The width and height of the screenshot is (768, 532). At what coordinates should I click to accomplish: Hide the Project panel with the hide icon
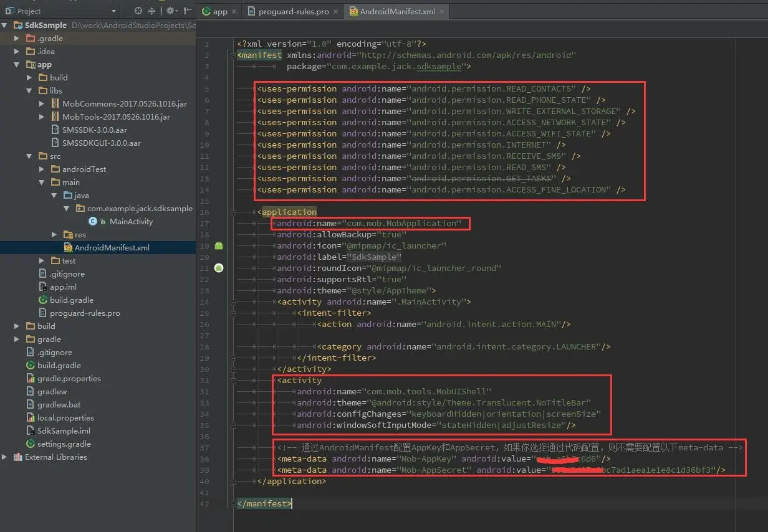pos(187,11)
